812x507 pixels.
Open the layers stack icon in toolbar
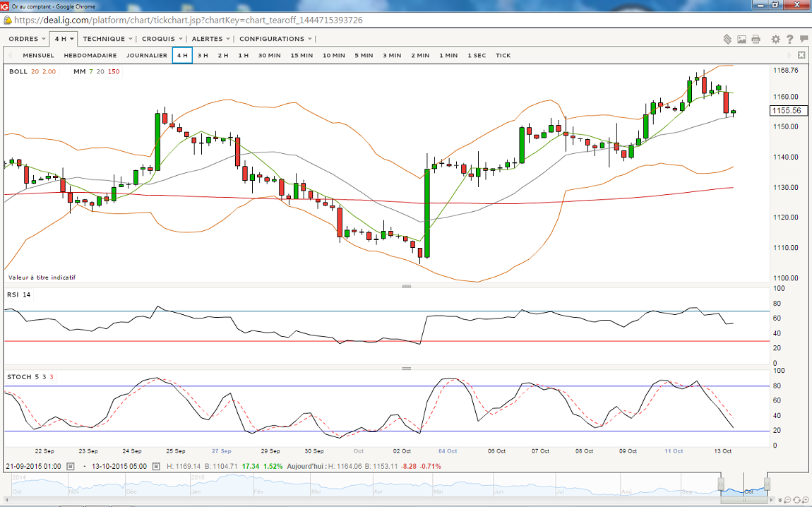tap(727, 39)
